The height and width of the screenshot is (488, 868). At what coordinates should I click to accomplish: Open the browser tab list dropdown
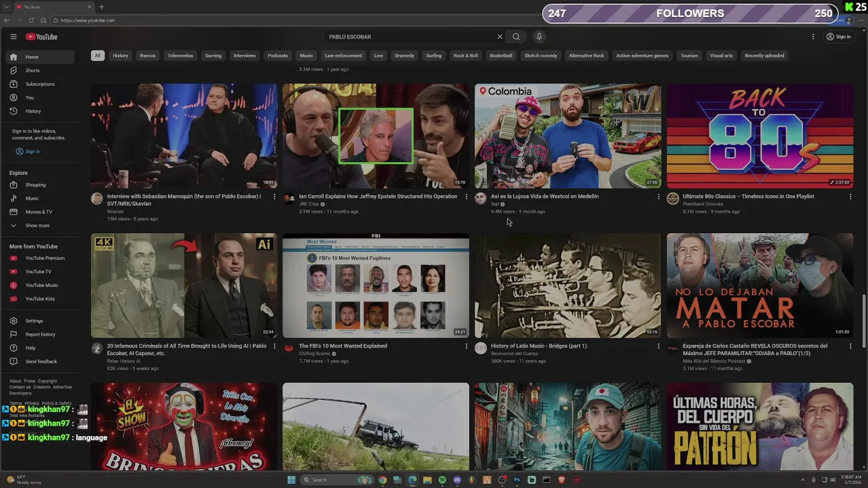(x=6, y=7)
